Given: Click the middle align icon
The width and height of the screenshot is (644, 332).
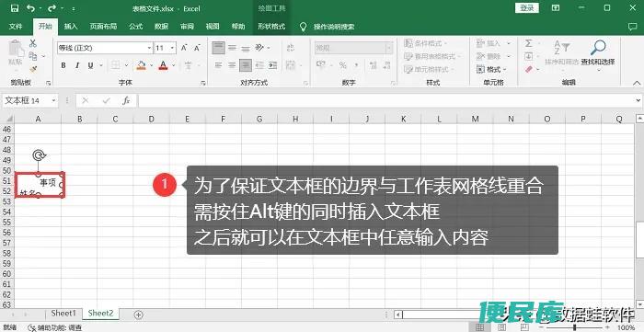Looking at the screenshot, I should tap(232, 48).
